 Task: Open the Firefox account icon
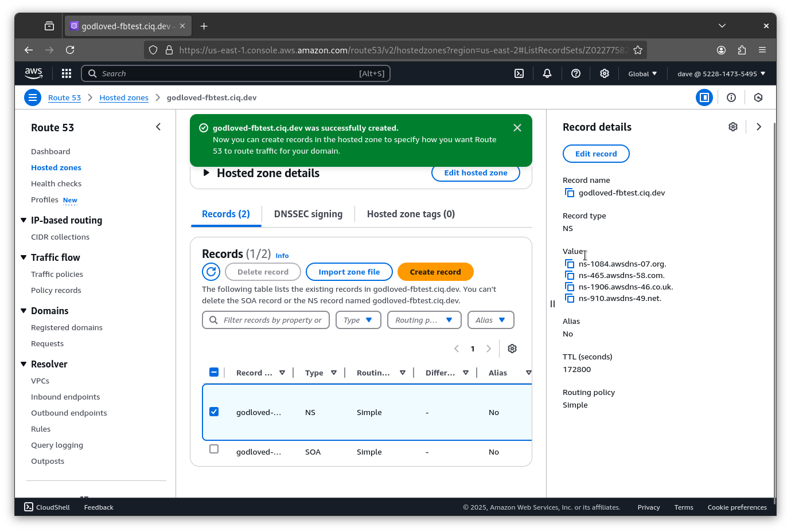[x=722, y=50]
